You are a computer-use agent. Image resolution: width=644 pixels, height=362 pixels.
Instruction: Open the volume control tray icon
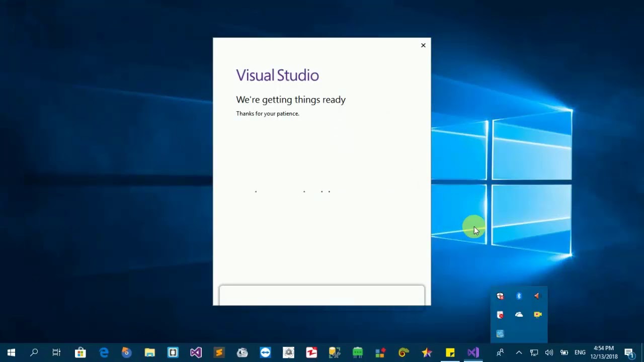pyautogui.click(x=549, y=353)
